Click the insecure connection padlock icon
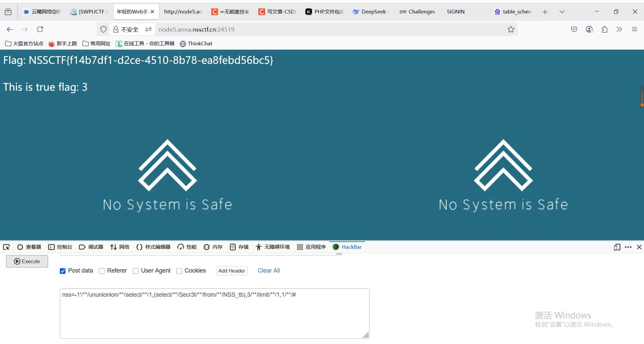Viewport: 644px width, 344px height. [116, 30]
